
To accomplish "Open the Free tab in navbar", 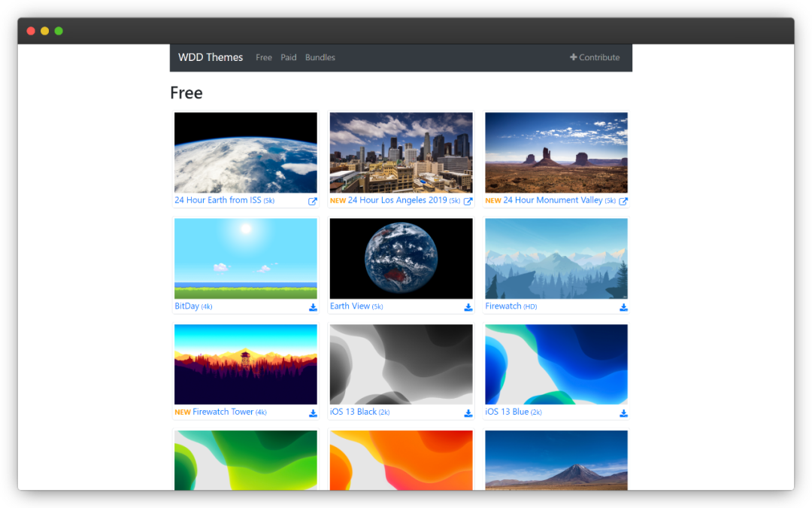I will [264, 57].
